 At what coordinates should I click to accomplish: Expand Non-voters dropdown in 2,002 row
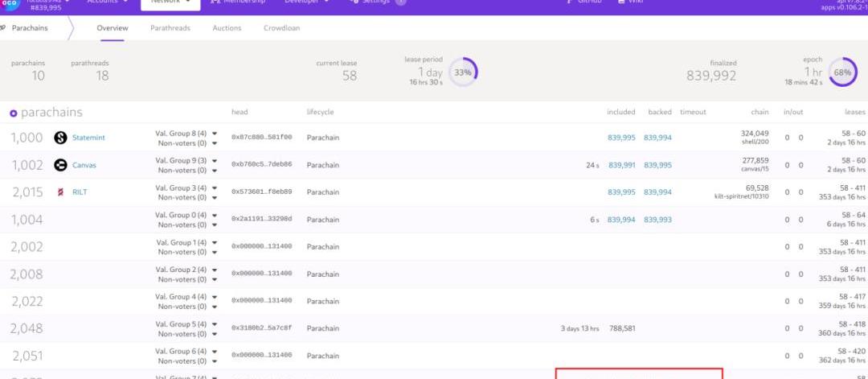[215, 252]
